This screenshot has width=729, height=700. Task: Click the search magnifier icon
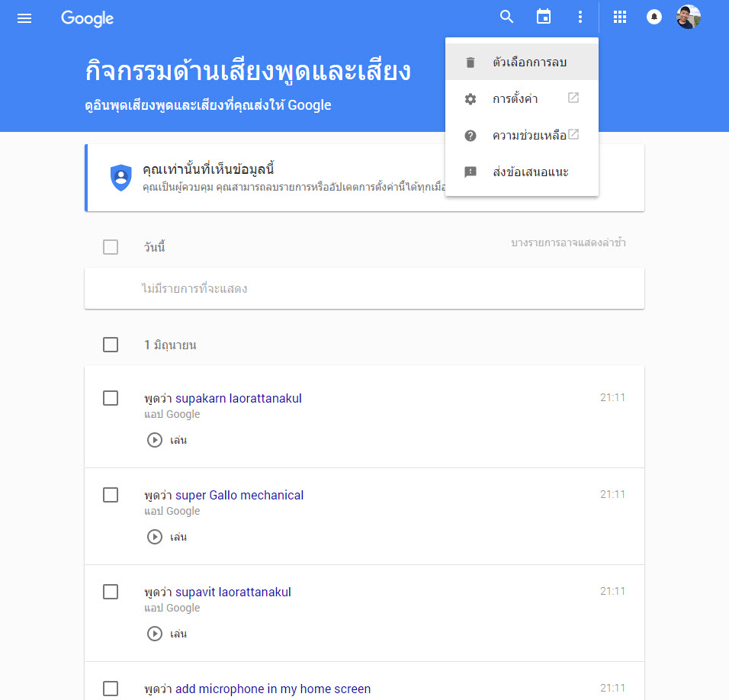click(x=507, y=17)
